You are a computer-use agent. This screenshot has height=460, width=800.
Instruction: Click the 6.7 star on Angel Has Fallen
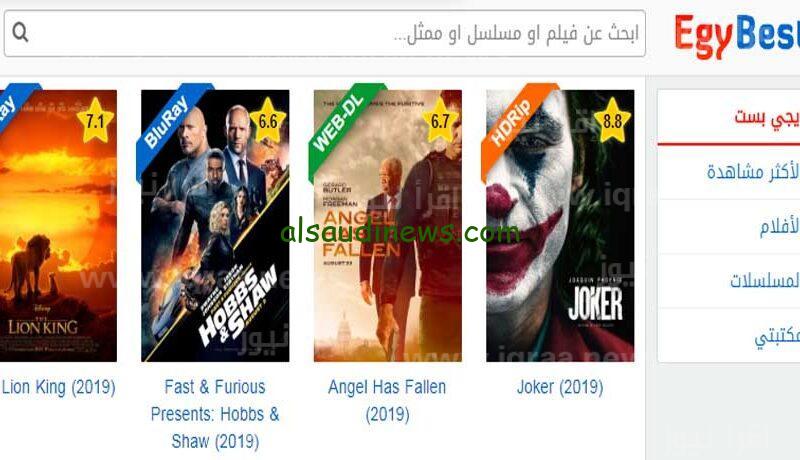(440, 121)
